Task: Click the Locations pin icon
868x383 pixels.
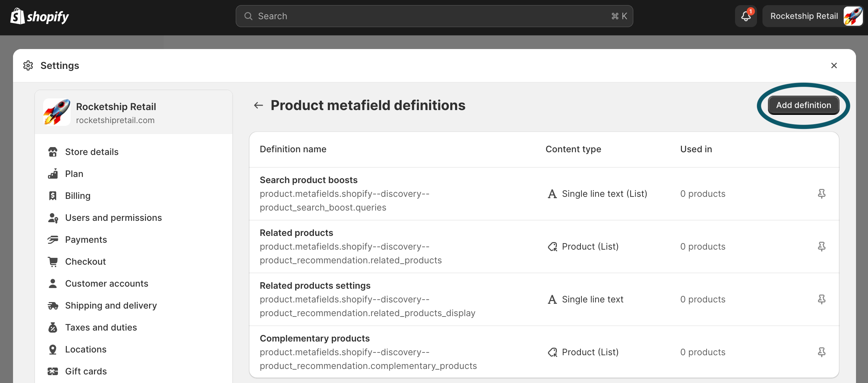Action: click(x=53, y=349)
